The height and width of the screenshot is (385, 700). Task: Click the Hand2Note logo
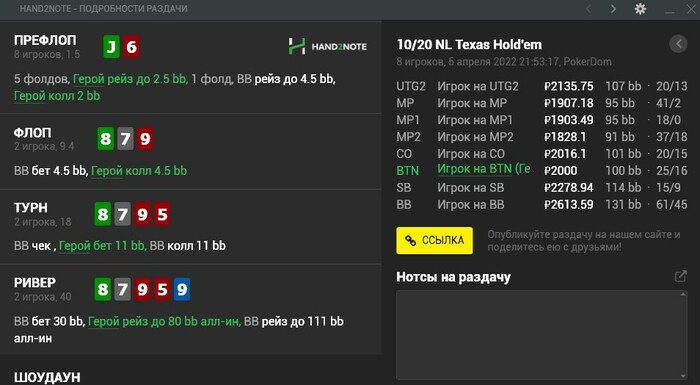[x=327, y=46]
